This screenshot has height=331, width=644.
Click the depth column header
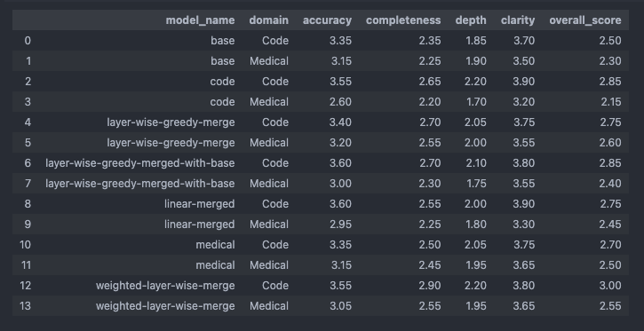(x=471, y=20)
